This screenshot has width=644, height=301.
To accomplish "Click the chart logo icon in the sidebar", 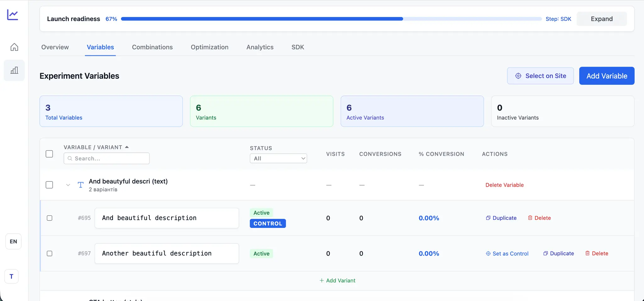I will (x=13, y=15).
